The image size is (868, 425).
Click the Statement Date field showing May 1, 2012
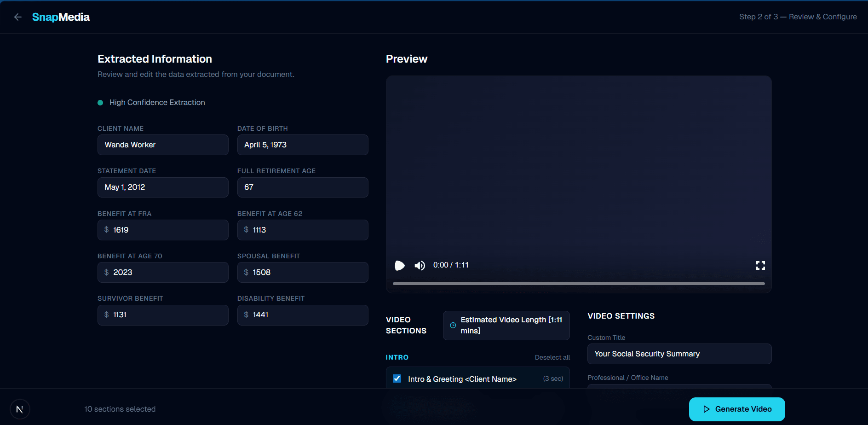(163, 187)
